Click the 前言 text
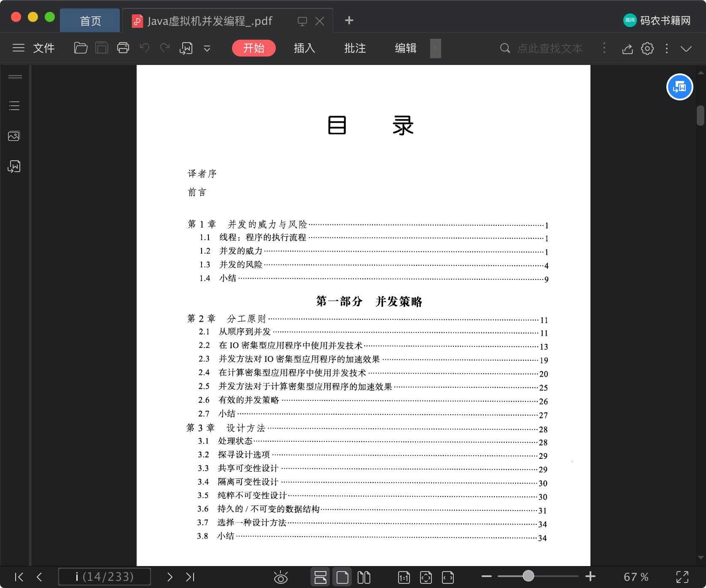The width and height of the screenshot is (706, 588). (x=197, y=192)
